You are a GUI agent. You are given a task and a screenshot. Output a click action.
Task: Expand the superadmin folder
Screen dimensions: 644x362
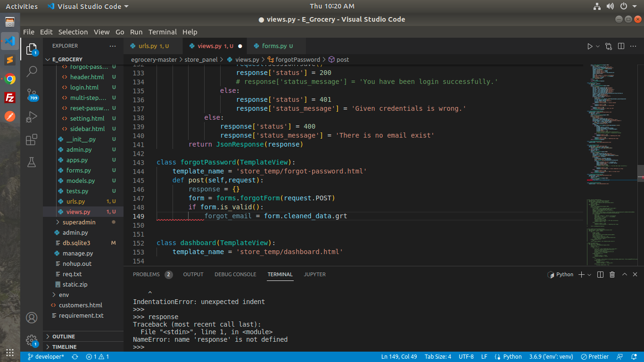click(79, 222)
